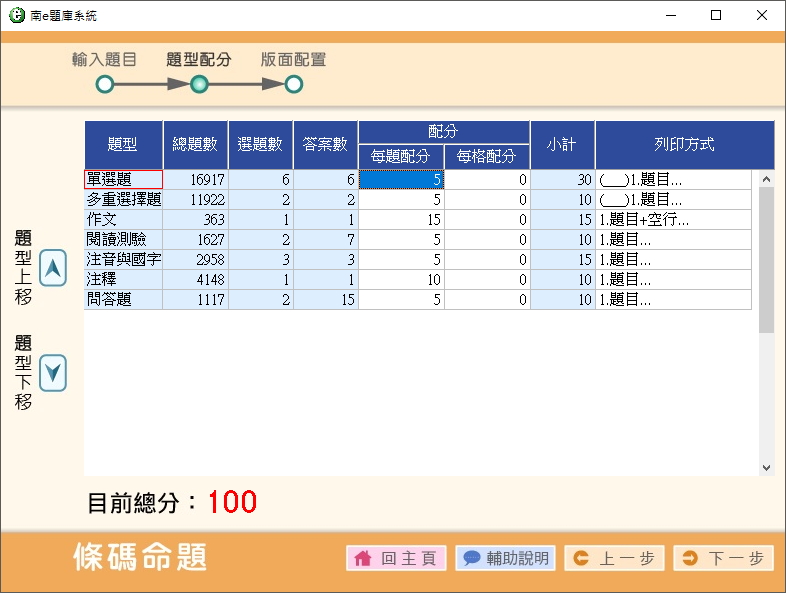Click the 選題數 cell for 注音與國字
This screenshot has height=593, width=786.
coord(260,260)
